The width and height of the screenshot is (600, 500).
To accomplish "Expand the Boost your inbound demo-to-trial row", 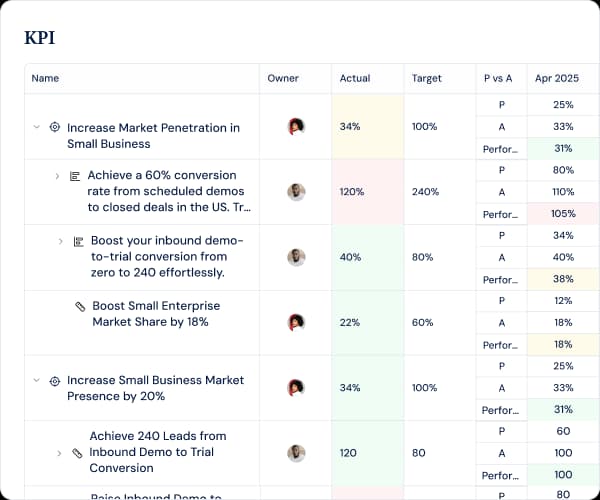I will click(x=60, y=241).
